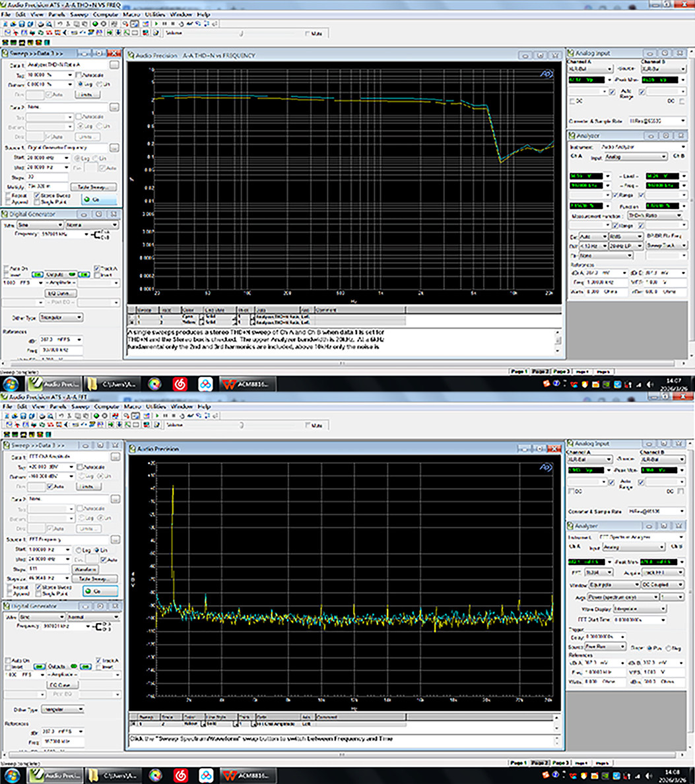Open Sweep menu in THD+N window
The image size is (695, 784).
(x=79, y=15)
